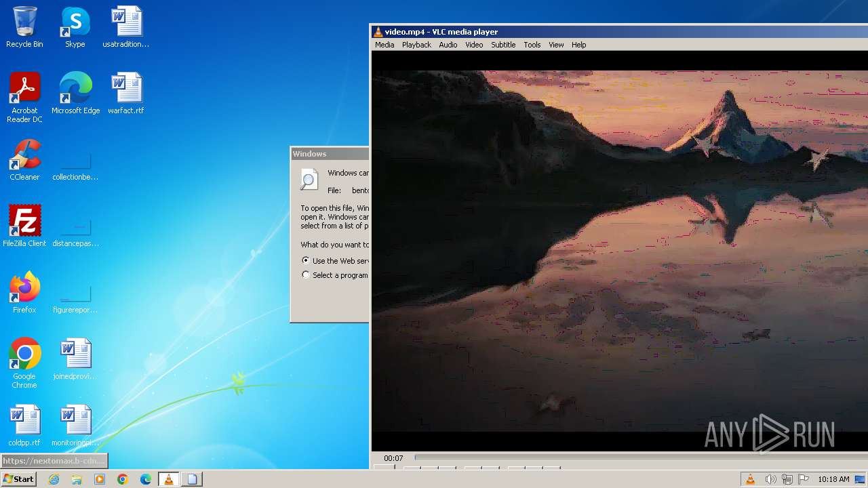
Task: Open the Skype desktop shortcut
Action: pyautogui.click(x=75, y=27)
